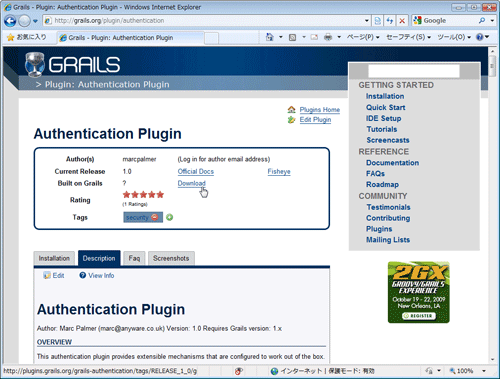Switch to the Description tab

tap(99, 258)
